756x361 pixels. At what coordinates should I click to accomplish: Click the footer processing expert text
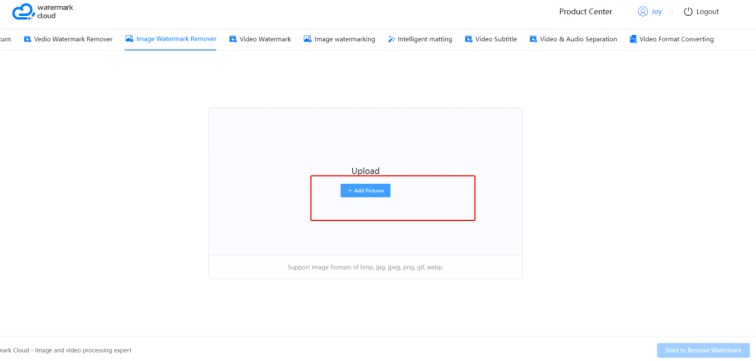pyautogui.click(x=66, y=350)
